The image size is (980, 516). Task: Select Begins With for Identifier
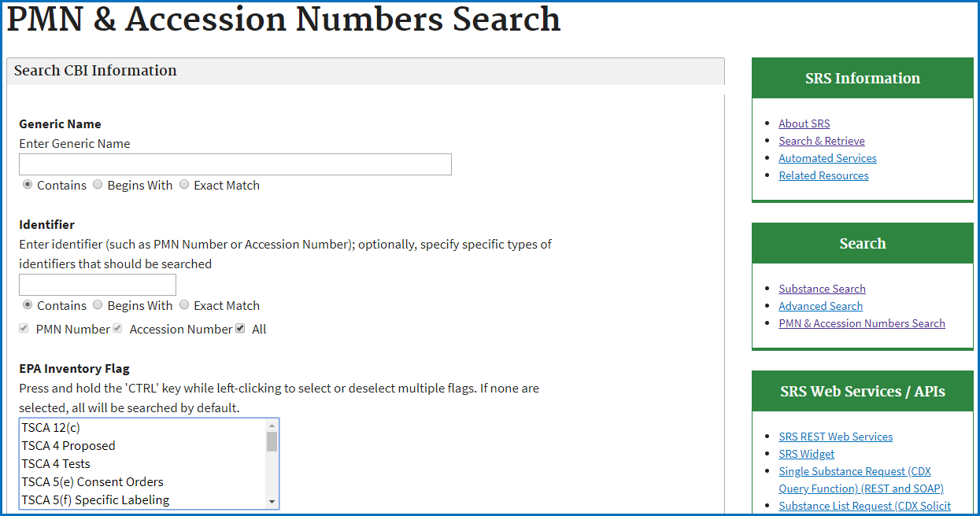(98, 305)
